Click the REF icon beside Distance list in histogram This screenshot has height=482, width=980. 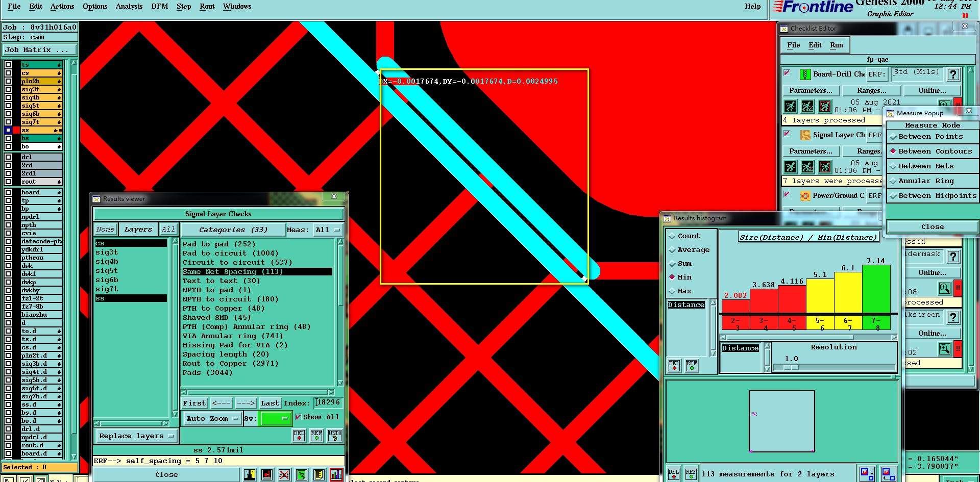click(x=692, y=365)
